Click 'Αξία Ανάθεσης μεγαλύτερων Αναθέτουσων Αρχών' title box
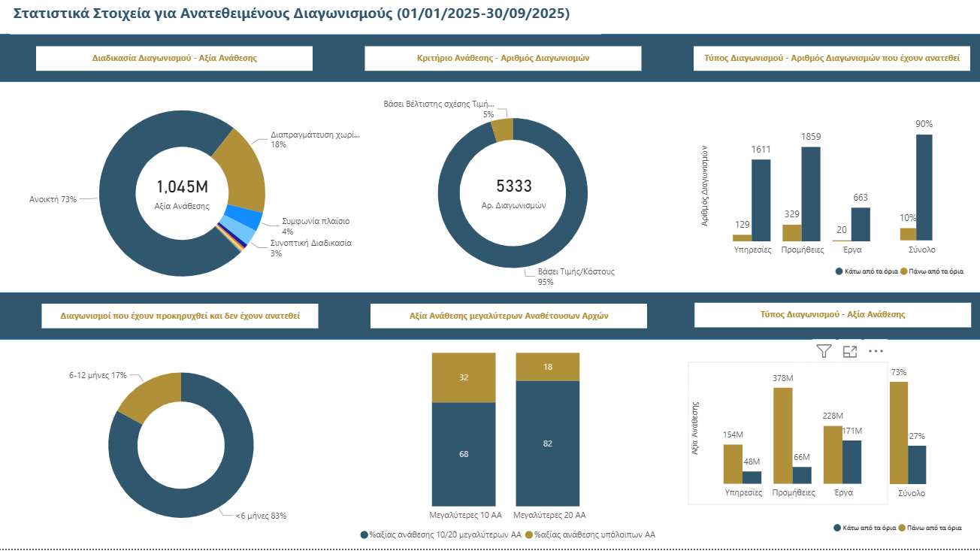980x551 pixels. click(508, 316)
